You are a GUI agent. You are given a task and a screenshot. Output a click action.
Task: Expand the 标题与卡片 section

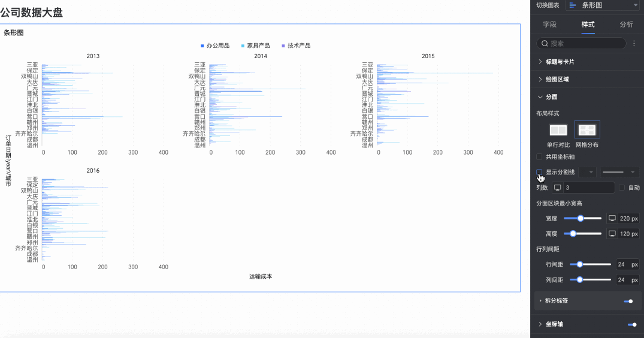[560, 62]
